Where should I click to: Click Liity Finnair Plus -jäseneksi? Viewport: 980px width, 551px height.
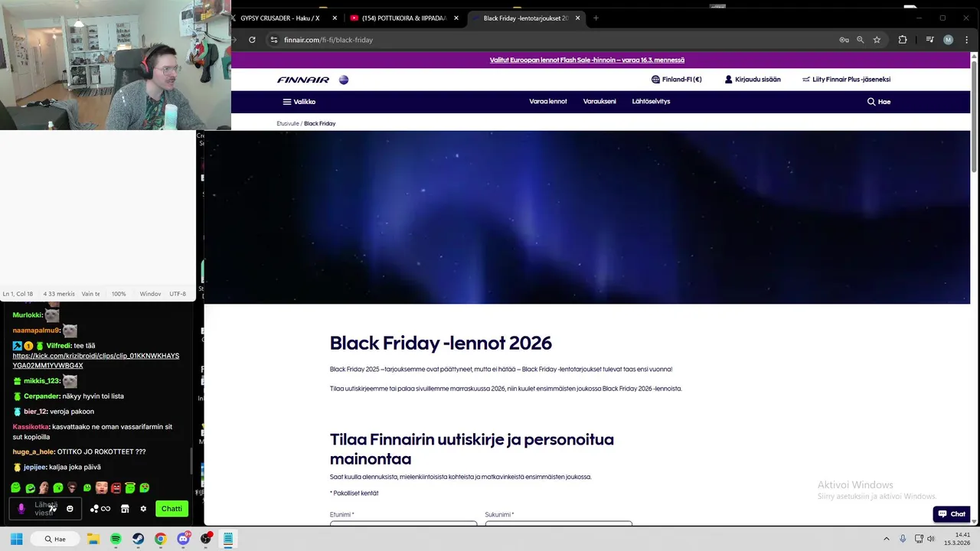tap(846, 80)
